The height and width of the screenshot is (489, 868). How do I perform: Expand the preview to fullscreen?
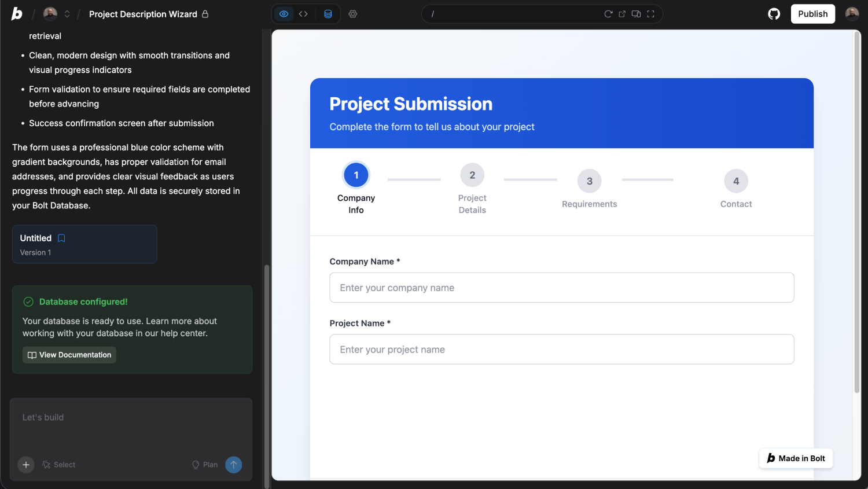(x=650, y=13)
